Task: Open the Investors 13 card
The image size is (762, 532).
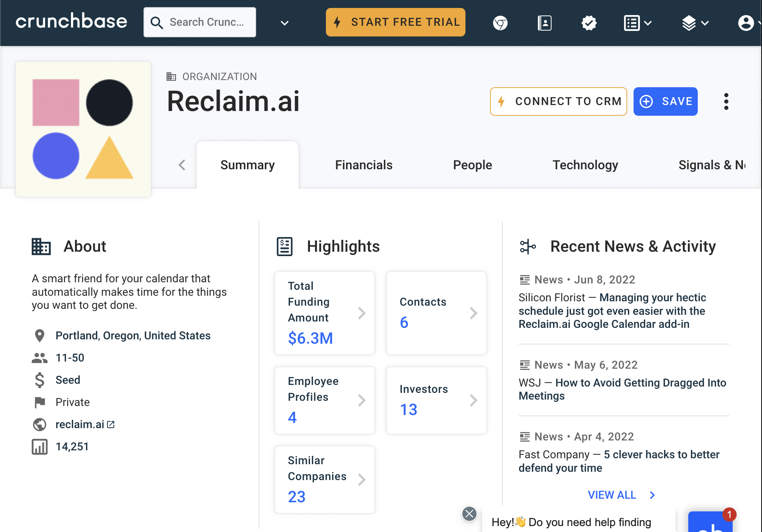Action: 437,400
